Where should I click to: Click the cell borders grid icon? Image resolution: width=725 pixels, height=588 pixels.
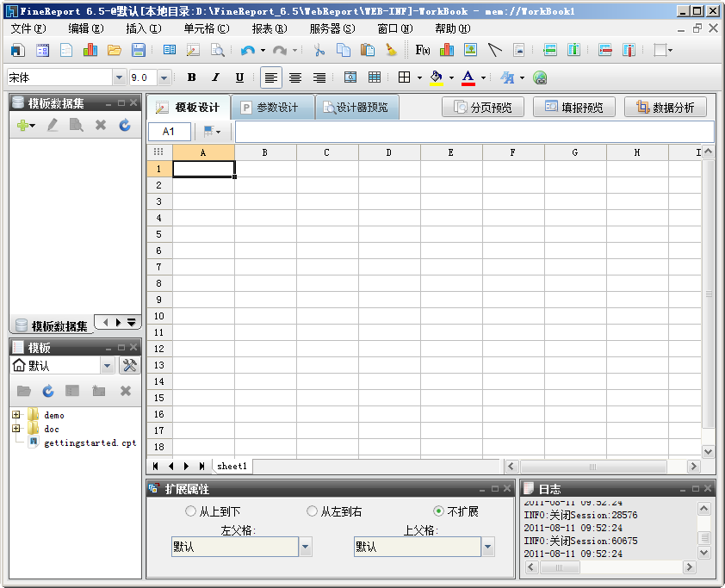tap(404, 77)
